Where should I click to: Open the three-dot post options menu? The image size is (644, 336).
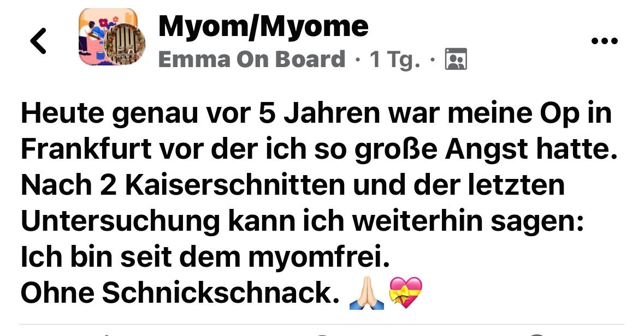pyautogui.click(x=604, y=41)
